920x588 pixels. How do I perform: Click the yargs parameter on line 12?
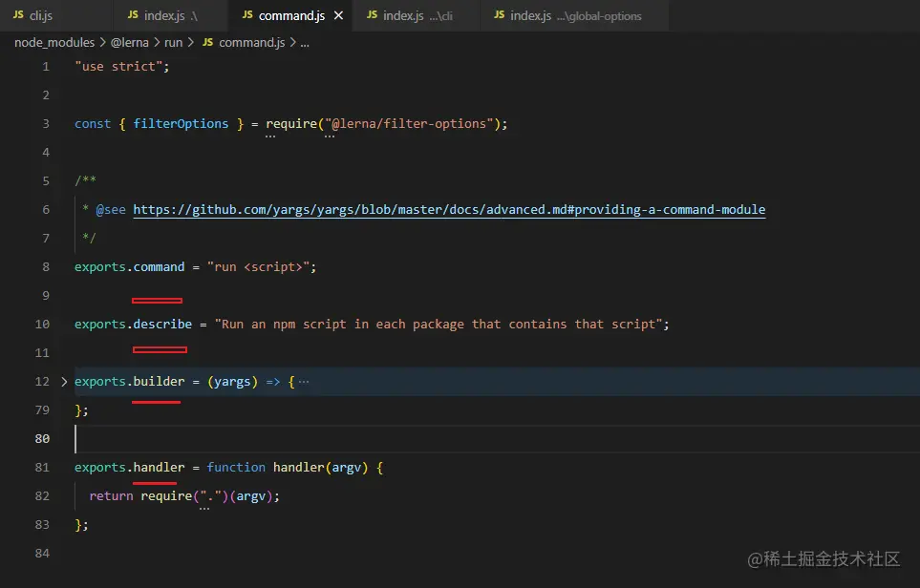[x=232, y=382]
